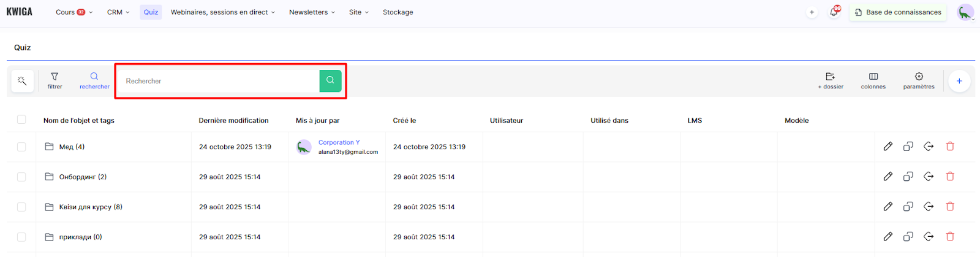Duplicate the Квізи для курсу folder

908,207
